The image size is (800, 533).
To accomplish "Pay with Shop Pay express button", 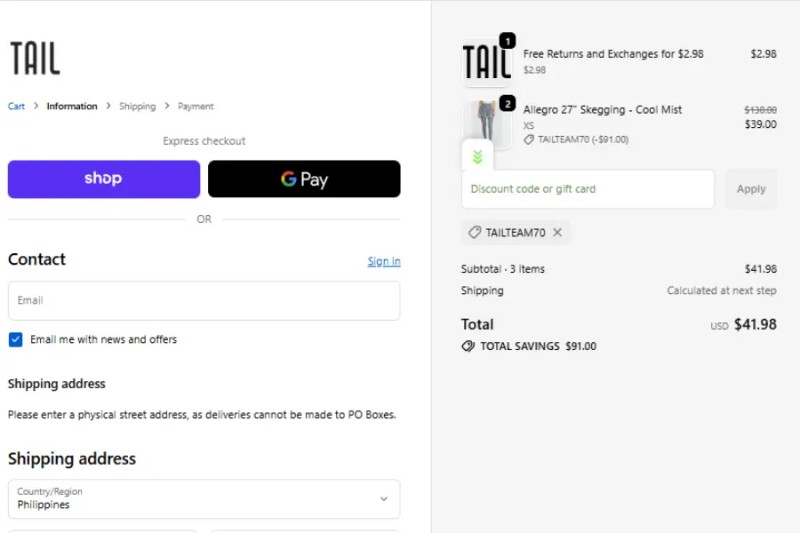I will pyautogui.click(x=104, y=179).
